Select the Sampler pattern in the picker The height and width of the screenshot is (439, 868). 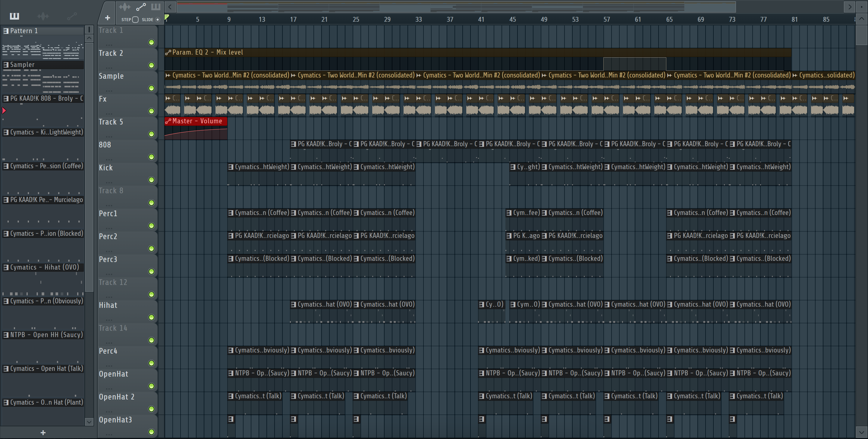coord(43,65)
